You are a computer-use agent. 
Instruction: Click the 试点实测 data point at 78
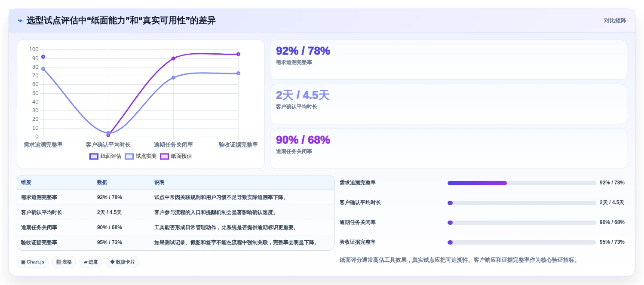tap(43, 69)
